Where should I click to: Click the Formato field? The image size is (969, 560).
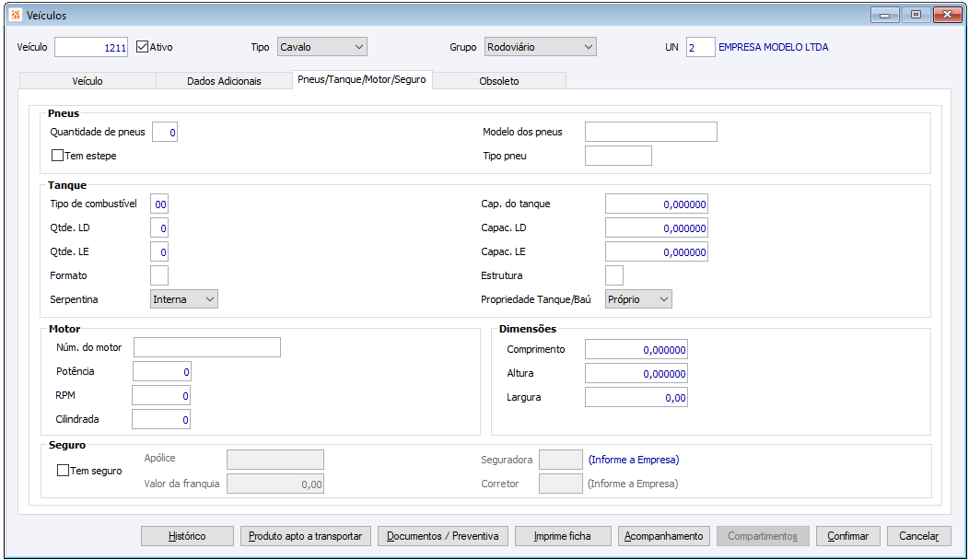(x=159, y=275)
